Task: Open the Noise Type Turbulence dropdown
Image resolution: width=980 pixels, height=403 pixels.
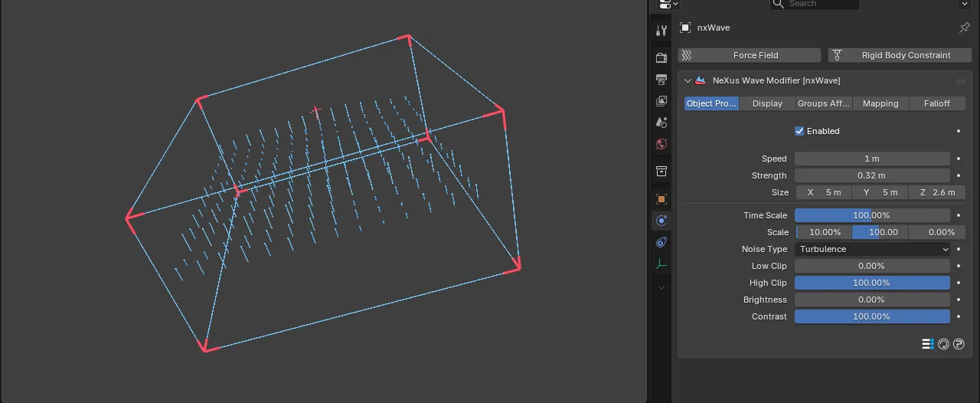Action: coord(872,249)
